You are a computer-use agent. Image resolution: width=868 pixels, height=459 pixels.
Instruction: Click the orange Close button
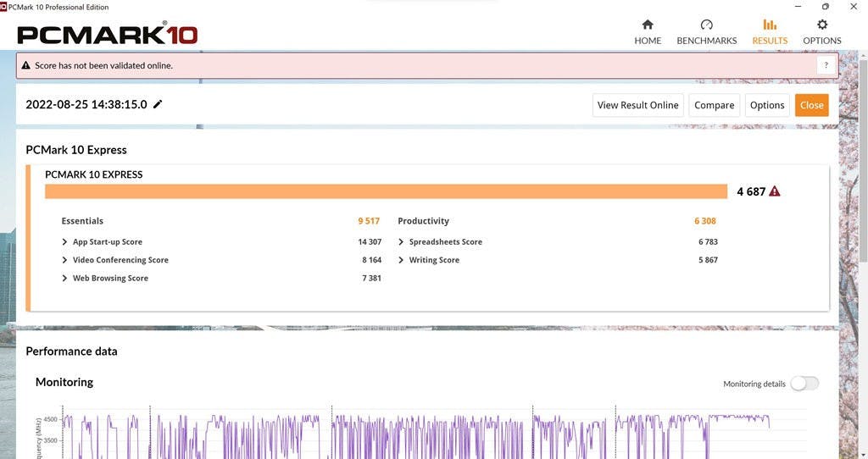(x=811, y=105)
